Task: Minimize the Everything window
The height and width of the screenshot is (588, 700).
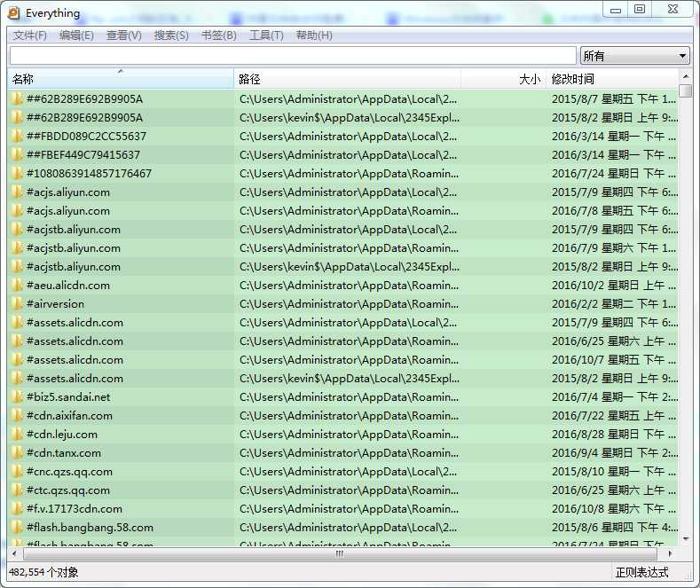Action: click(616, 10)
